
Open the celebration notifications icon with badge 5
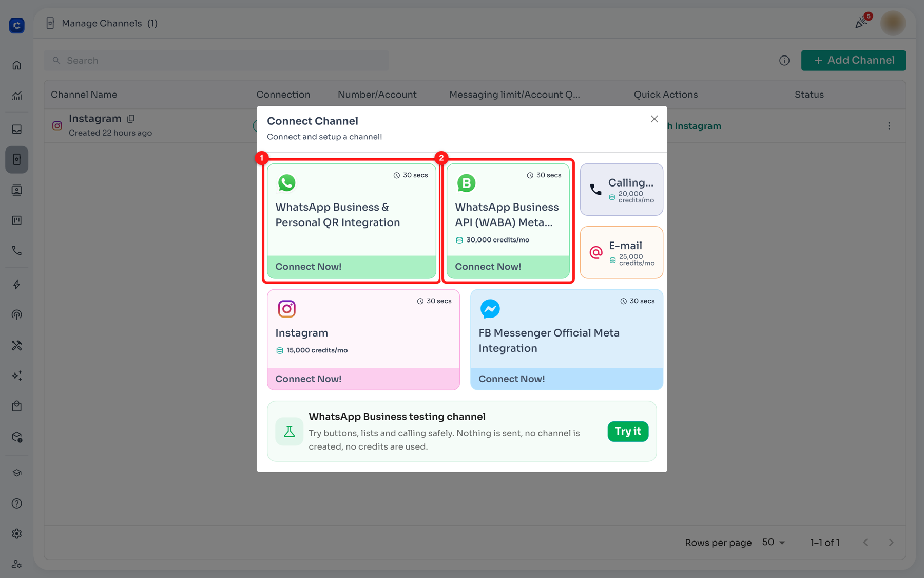[862, 22]
